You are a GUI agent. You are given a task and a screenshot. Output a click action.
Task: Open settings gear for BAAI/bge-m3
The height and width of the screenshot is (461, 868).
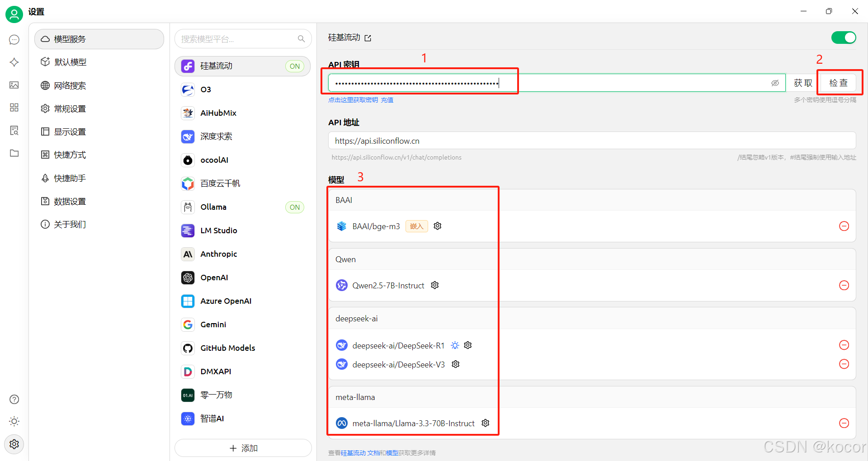437,226
